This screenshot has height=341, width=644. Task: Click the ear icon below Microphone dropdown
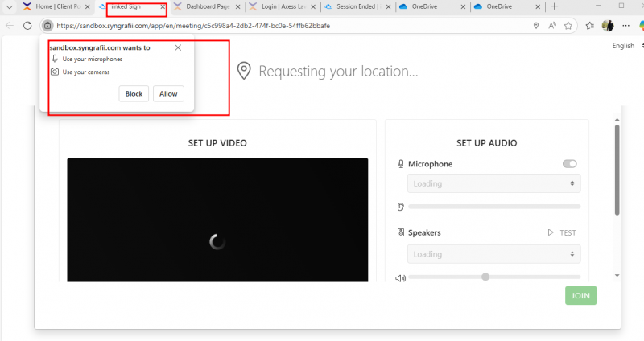click(x=400, y=207)
